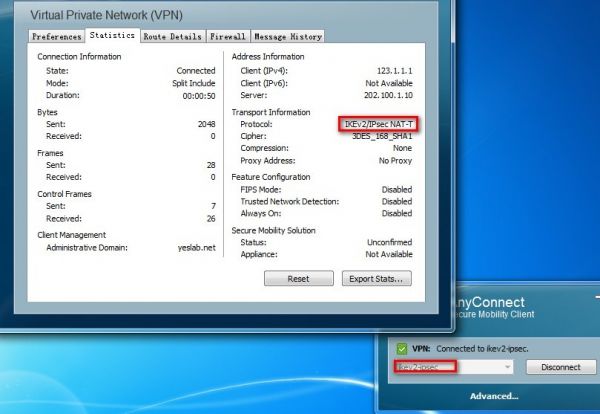Open the Advanced settings link
Viewport: 600px width, 414px height.
click(x=494, y=396)
